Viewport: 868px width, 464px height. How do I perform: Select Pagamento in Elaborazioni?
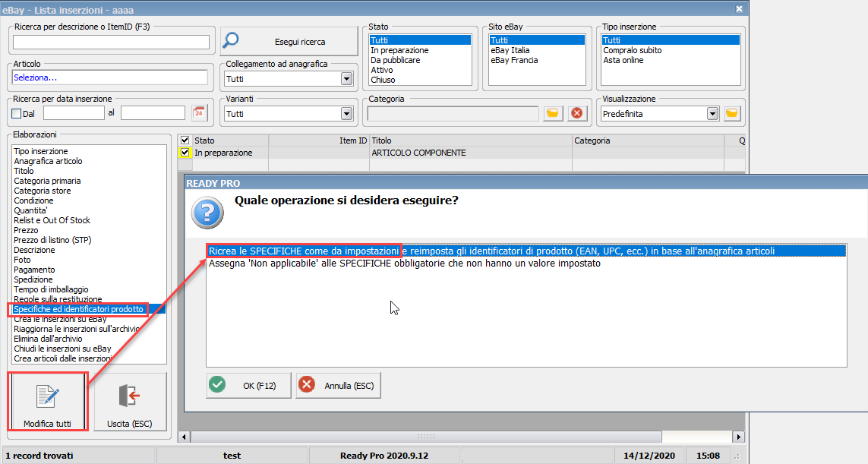(89, 270)
